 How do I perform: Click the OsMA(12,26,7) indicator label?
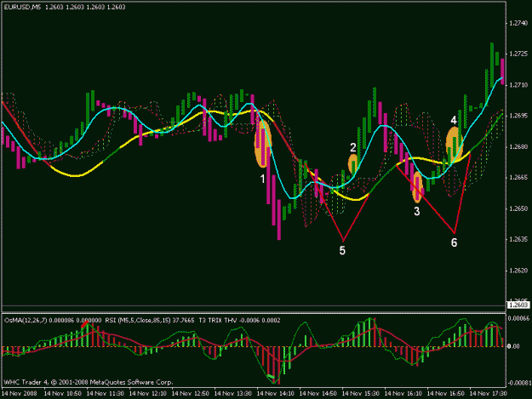(26, 321)
